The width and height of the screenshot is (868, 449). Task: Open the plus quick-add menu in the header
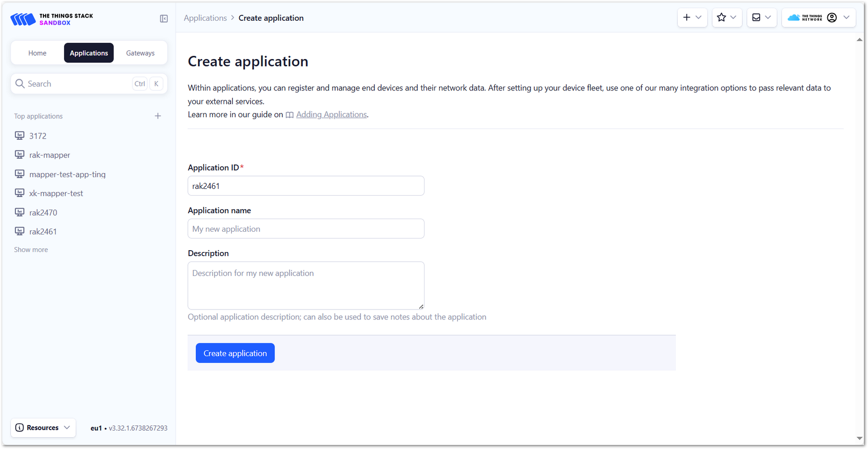(x=692, y=18)
